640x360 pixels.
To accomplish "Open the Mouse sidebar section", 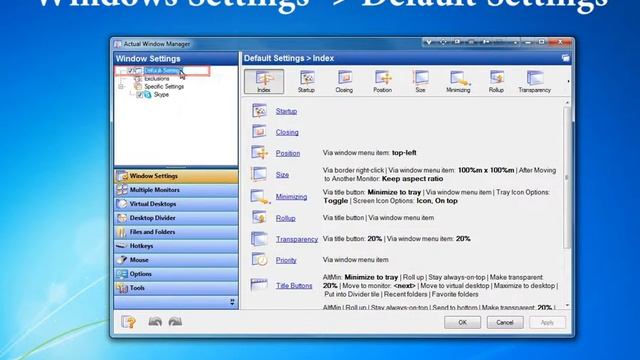I will click(176, 260).
